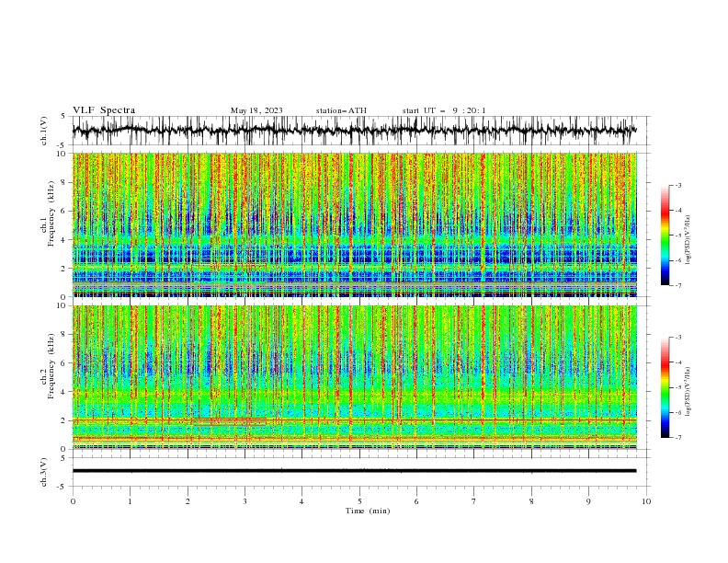Click the "7" label on the time axis
The width and height of the screenshot is (728, 563).
pos(474,501)
